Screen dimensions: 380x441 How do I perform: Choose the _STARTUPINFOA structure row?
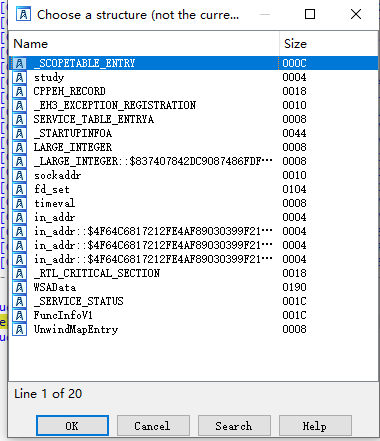(194, 133)
